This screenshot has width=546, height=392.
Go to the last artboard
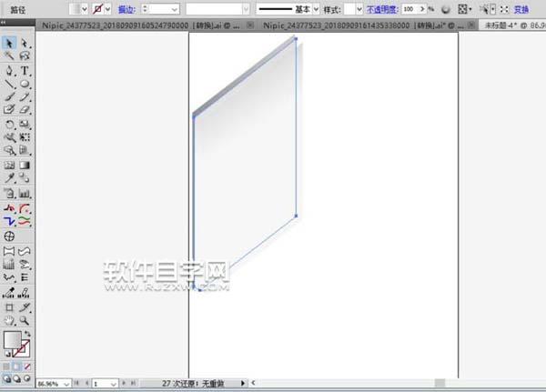pyautogui.click(x=133, y=383)
